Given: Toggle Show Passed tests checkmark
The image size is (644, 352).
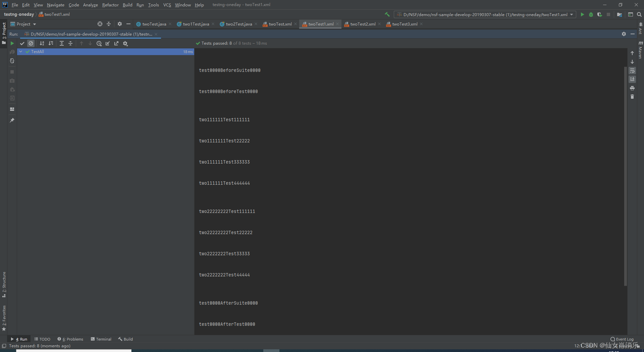Looking at the screenshot, I should (22, 43).
